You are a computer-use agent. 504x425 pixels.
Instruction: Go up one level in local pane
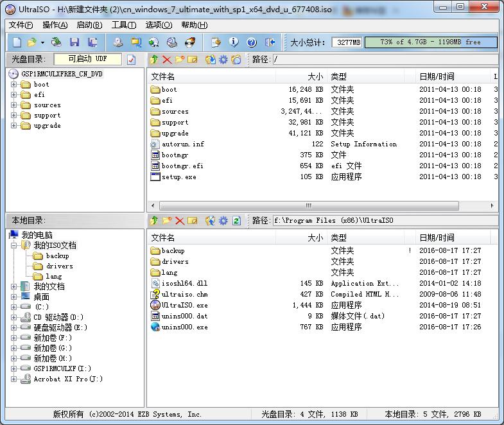pyautogui.click(x=154, y=221)
